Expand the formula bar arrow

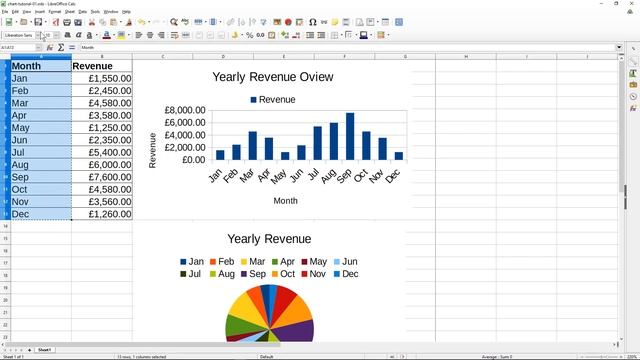point(619,47)
